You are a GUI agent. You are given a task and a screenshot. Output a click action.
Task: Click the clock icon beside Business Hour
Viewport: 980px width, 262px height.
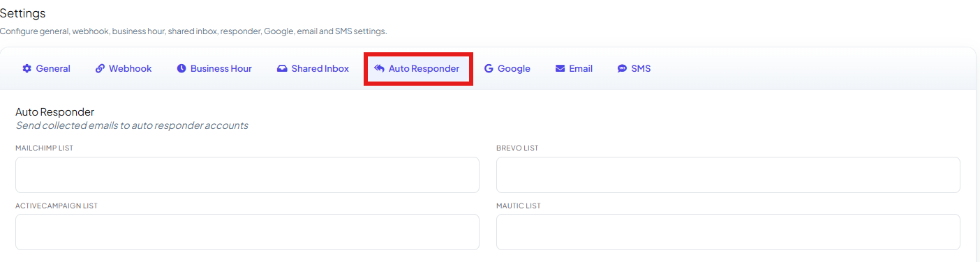[x=181, y=68]
